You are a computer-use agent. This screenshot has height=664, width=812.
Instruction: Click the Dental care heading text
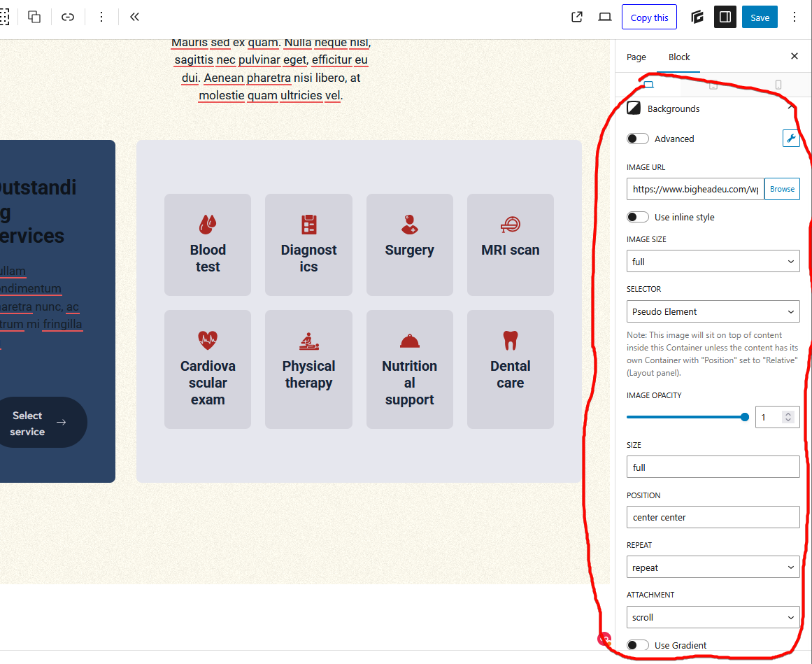tap(511, 374)
